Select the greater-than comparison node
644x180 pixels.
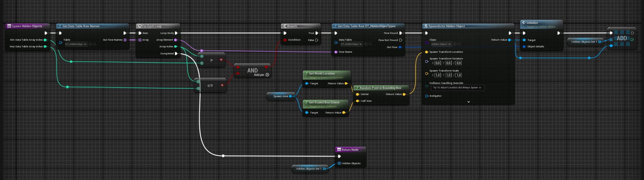click(x=211, y=60)
